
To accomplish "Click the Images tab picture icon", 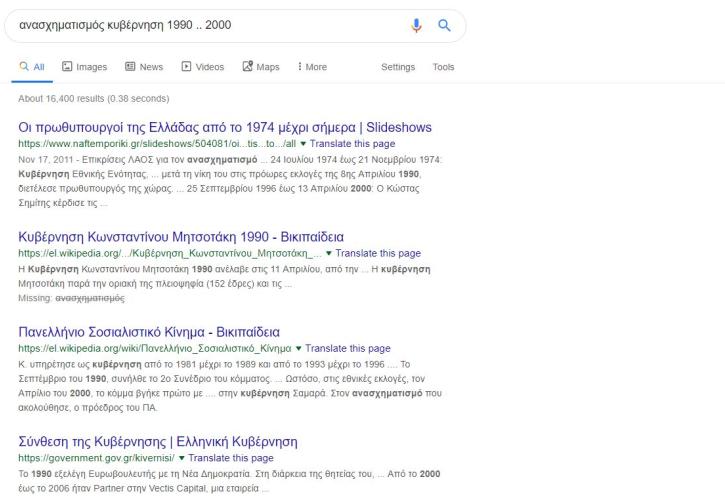I will click(67, 67).
